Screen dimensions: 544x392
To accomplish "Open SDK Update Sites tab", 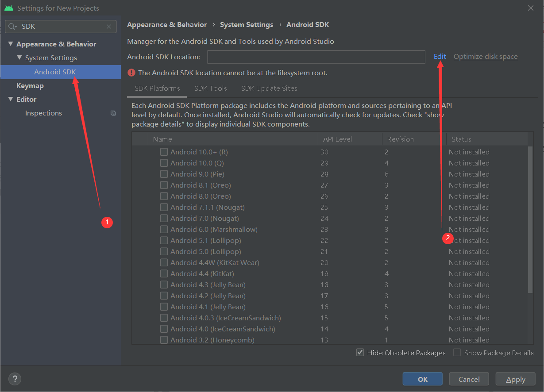I will click(x=269, y=88).
